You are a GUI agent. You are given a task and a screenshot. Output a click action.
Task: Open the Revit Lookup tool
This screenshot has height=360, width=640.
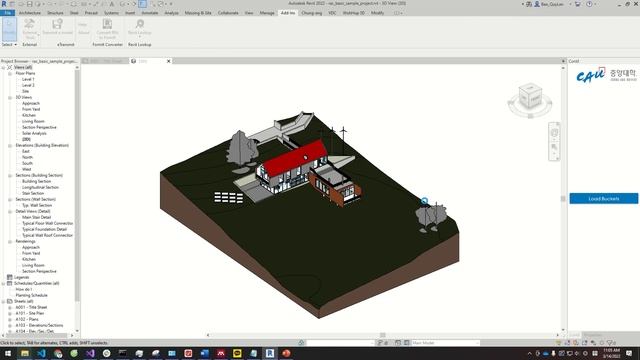(140, 28)
